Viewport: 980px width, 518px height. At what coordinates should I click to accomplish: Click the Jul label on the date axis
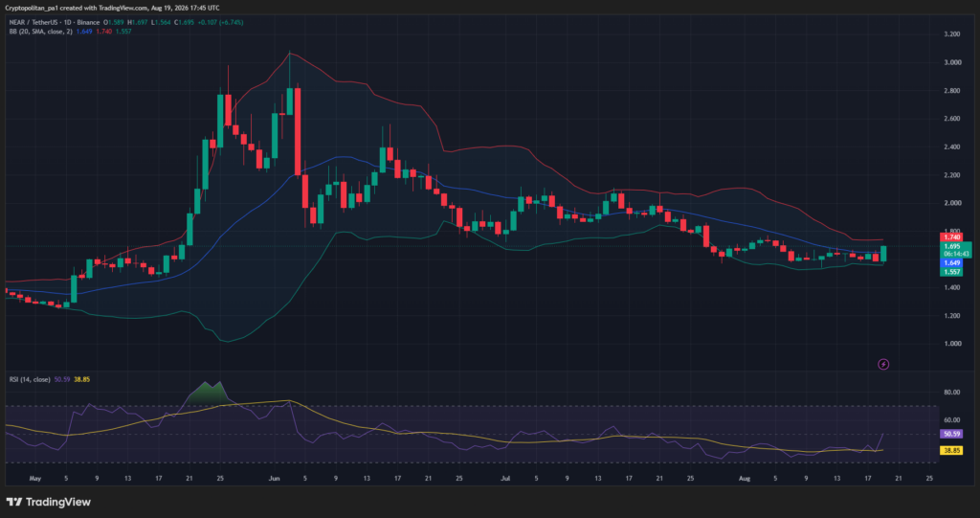505,479
